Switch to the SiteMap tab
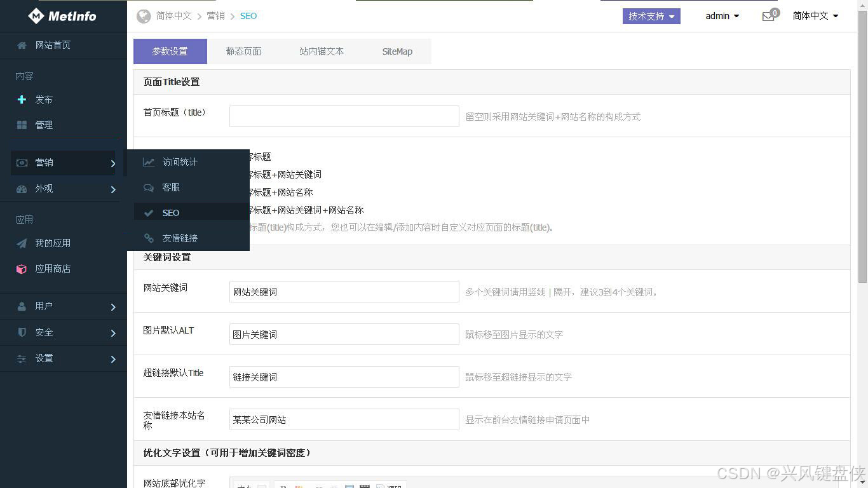 click(x=397, y=51)
